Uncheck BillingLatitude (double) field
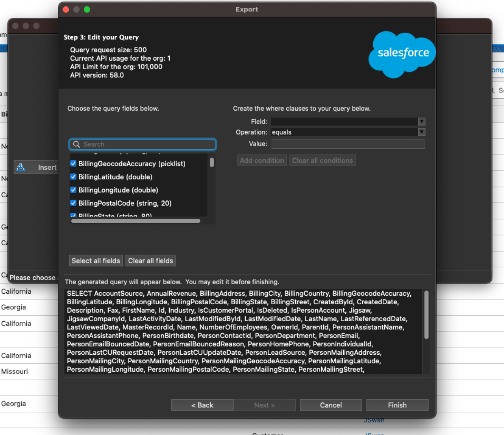This screenshot has height=435, width=504. (x=73, y=177)
